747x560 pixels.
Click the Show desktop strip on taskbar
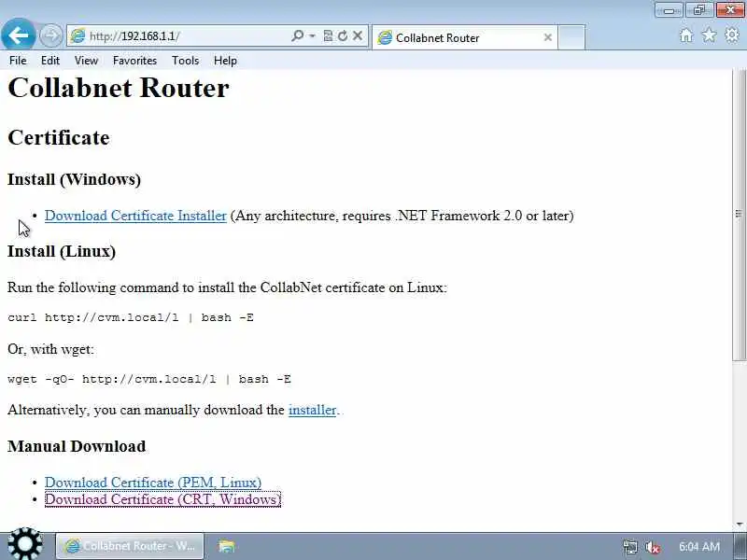(740, 546)
